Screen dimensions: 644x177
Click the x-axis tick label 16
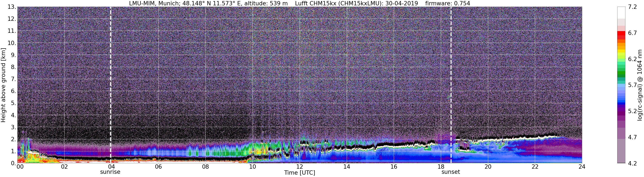(394, 167)
